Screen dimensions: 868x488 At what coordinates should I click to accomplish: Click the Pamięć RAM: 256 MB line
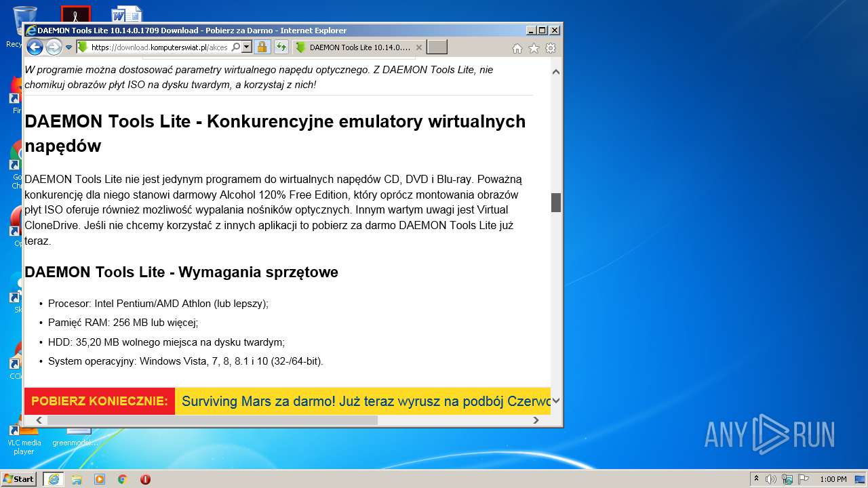click(123, 323)
